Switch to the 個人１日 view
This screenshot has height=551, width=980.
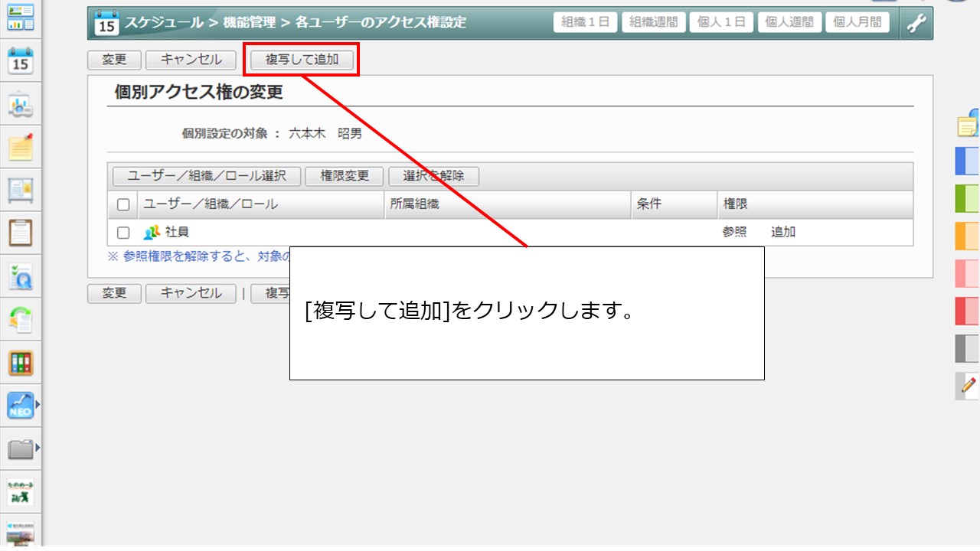(721, 22)
